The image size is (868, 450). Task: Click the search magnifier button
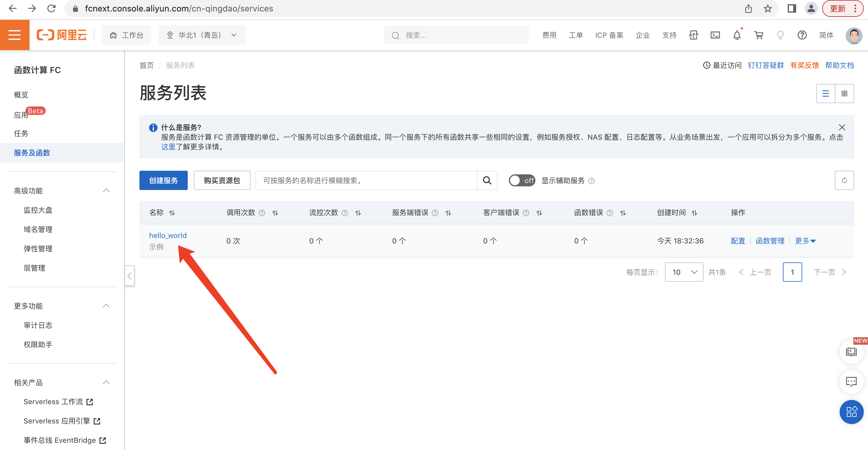tap(487, 181)
